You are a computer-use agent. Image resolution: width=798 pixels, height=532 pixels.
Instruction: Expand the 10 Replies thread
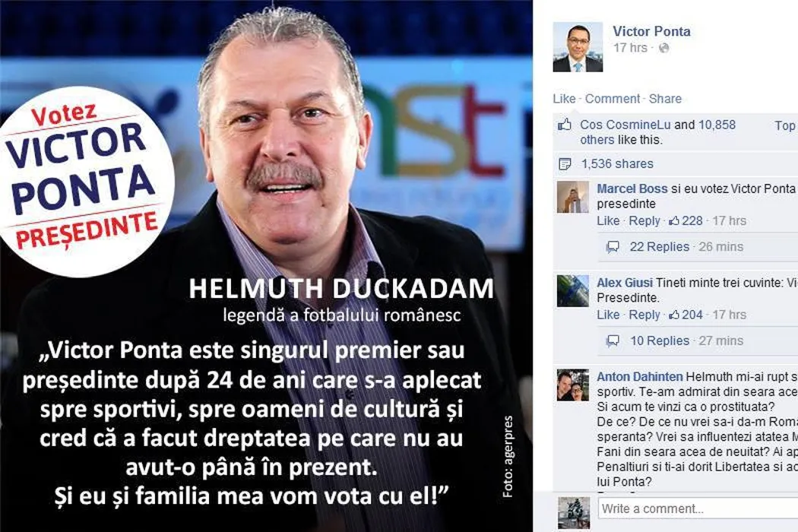[x=660, y=340]
